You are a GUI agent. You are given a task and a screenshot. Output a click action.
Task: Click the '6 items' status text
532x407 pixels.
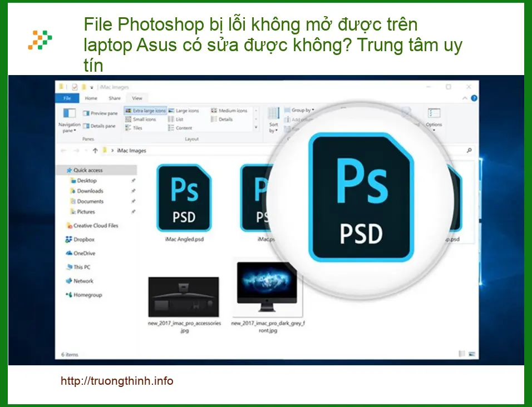[x=70, y=355]
